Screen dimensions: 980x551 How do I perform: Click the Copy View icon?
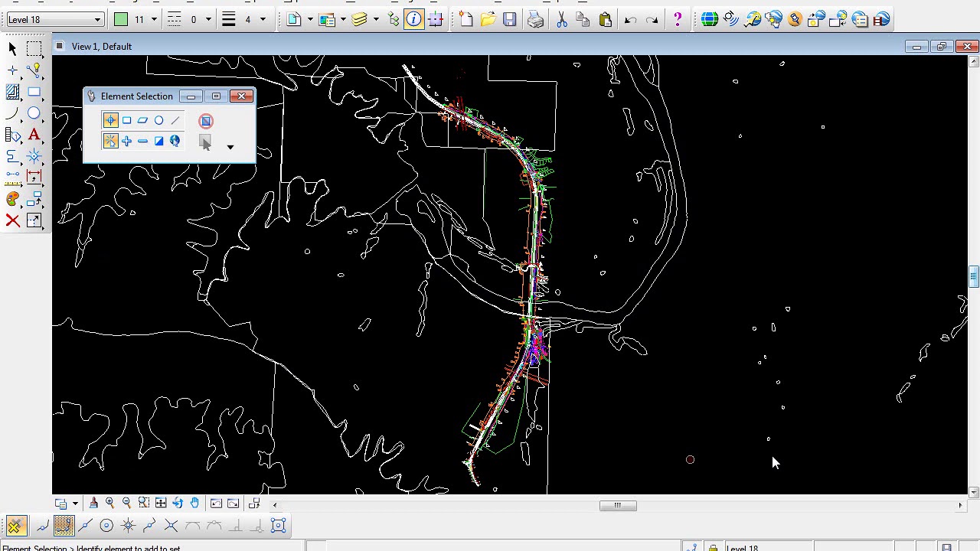pyautogui.click(x=254, y=503)
